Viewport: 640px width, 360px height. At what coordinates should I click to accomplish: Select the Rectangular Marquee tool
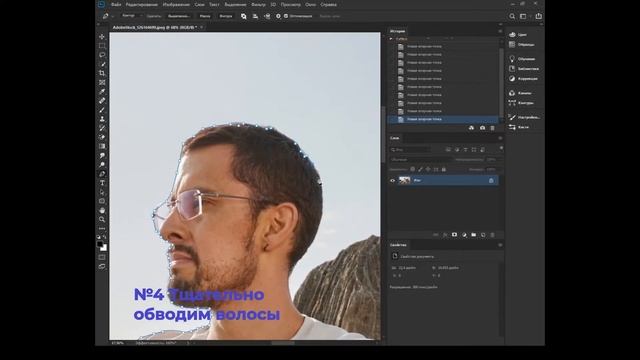pyautogui.click(x=102, y=46)
